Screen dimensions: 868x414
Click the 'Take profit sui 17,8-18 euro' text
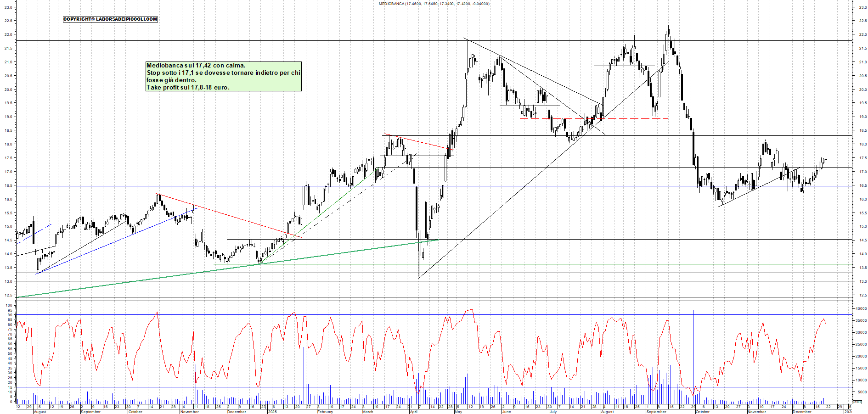(188, 87)
